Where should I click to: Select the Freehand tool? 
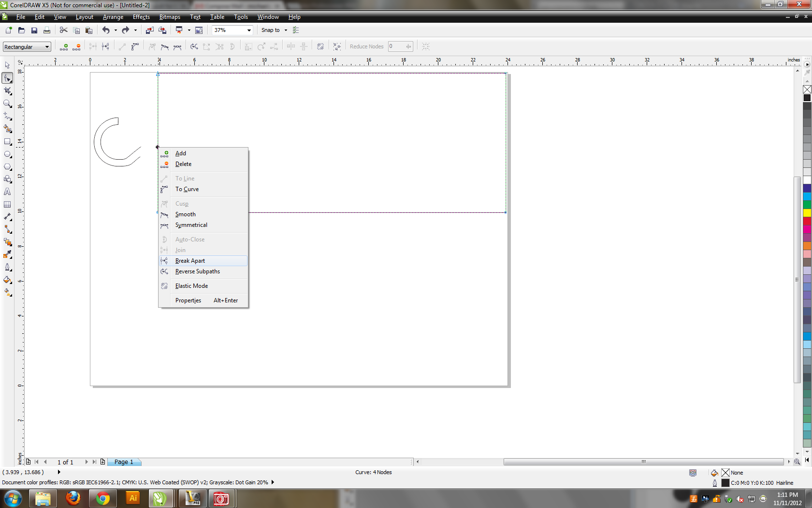7,116
